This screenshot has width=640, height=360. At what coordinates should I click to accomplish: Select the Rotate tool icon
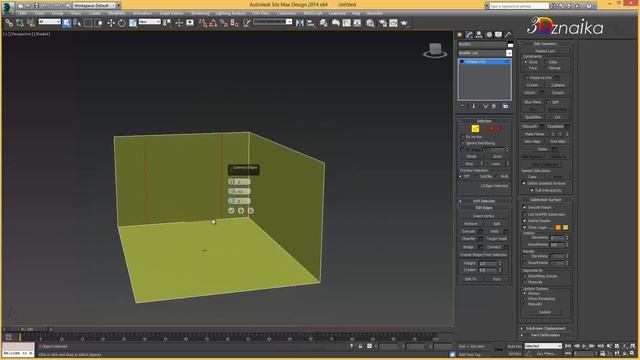[122, 23]
